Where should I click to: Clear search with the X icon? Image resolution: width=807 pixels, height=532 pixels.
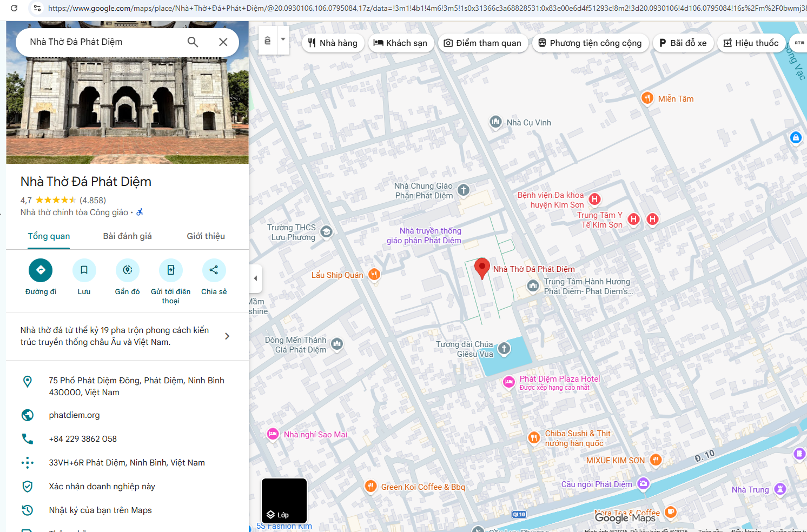coord(223,42)
